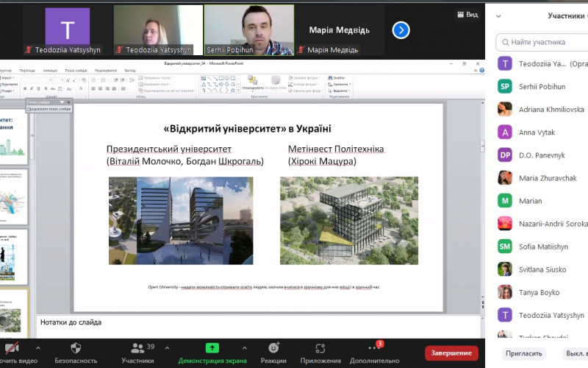The height and width of the screenshot is (368, 588).
Task: Open the Участники participants icon
Action: pyautogui.click(x=137, y=348)
